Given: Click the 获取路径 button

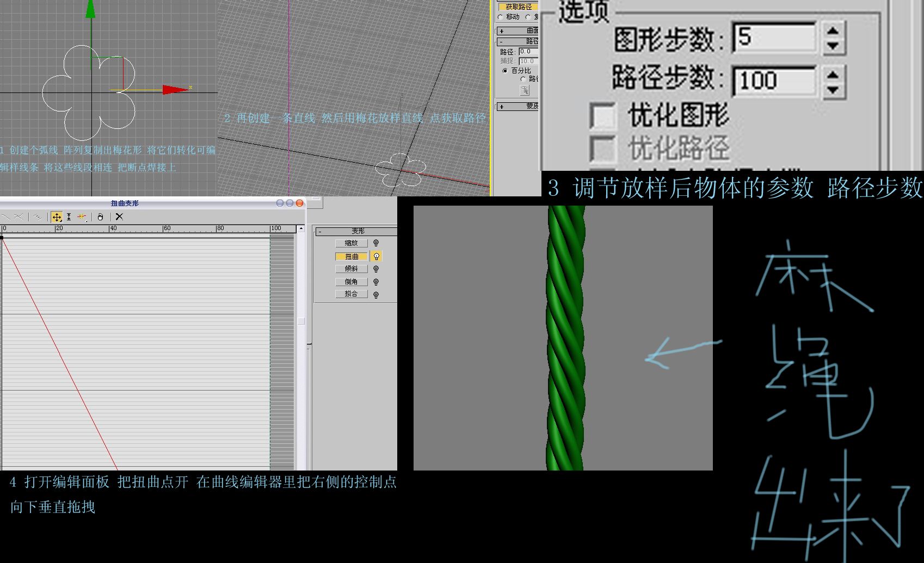Looking at the screenshot, I should point(518,7).
